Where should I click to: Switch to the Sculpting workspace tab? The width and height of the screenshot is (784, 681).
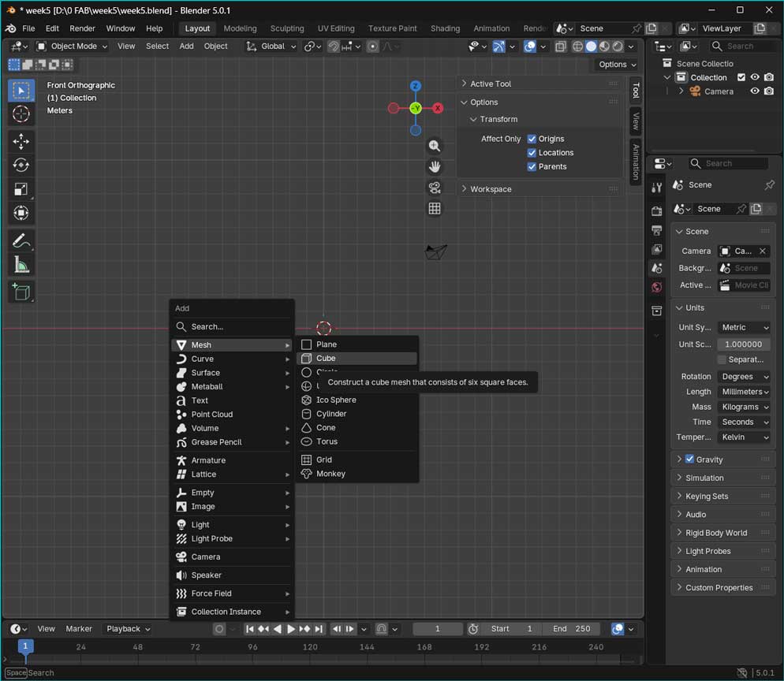click(x=287, y=28)
